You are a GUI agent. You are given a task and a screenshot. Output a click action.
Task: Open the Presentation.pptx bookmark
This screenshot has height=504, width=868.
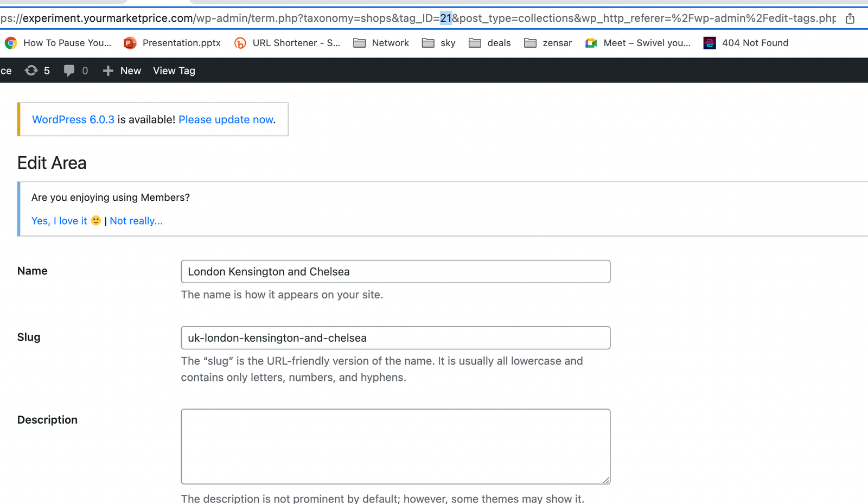(x=173, y=43)
